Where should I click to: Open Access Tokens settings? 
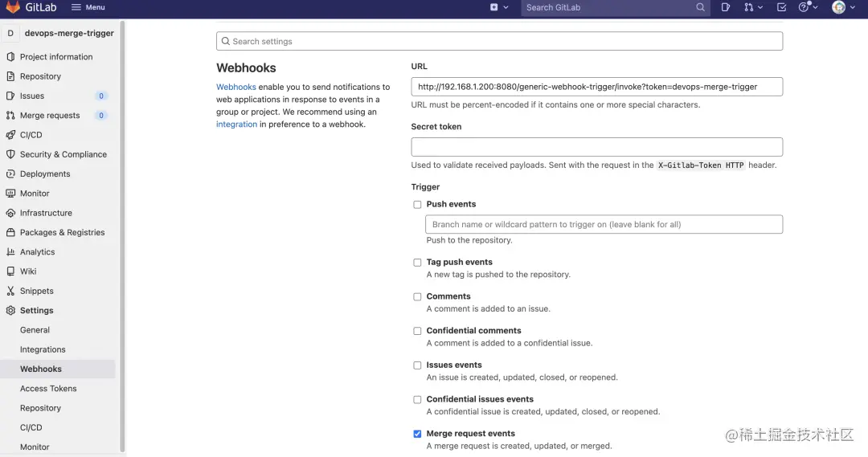(48, 389)
